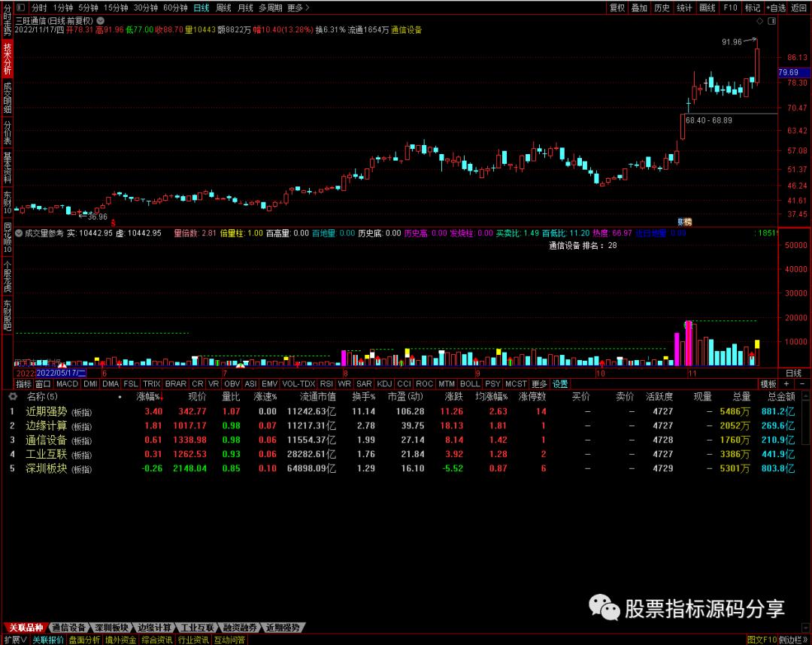Open the 统计 statistics tool
The width and height of the screenshot is (812, 645).
click(x=685, y=8)
